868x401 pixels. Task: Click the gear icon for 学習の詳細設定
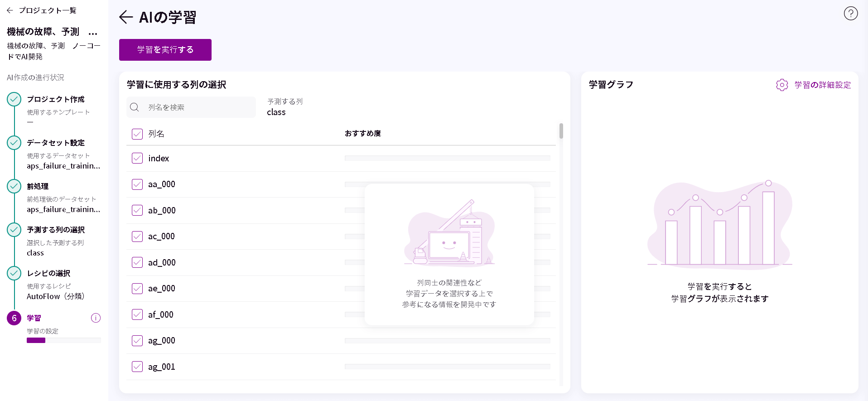pyautogui.click(x=782, y=85)
